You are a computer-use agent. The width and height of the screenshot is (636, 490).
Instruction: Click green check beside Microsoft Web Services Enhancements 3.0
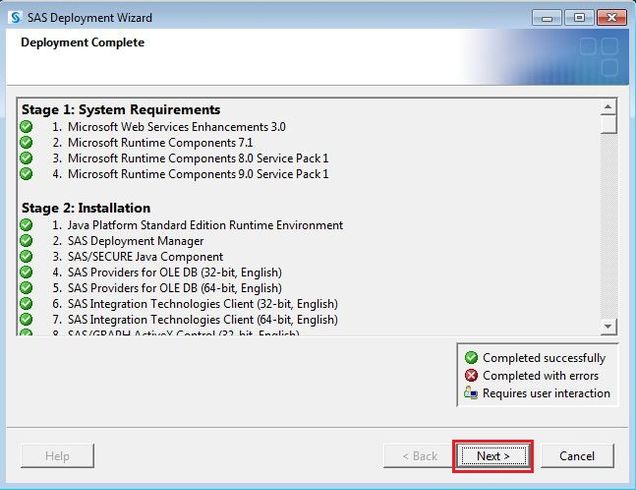pos(26,127)
